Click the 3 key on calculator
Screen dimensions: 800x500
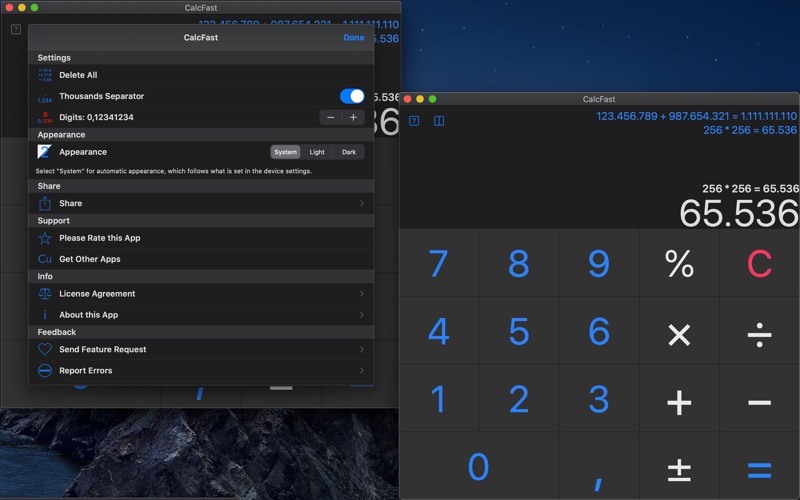coord(599,398)
